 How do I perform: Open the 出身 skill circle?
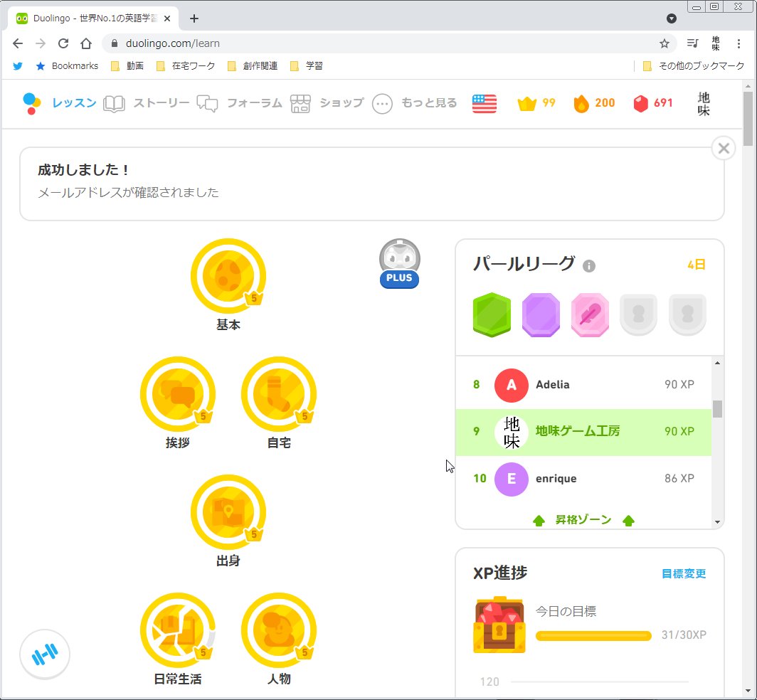[x=228, y=512]
